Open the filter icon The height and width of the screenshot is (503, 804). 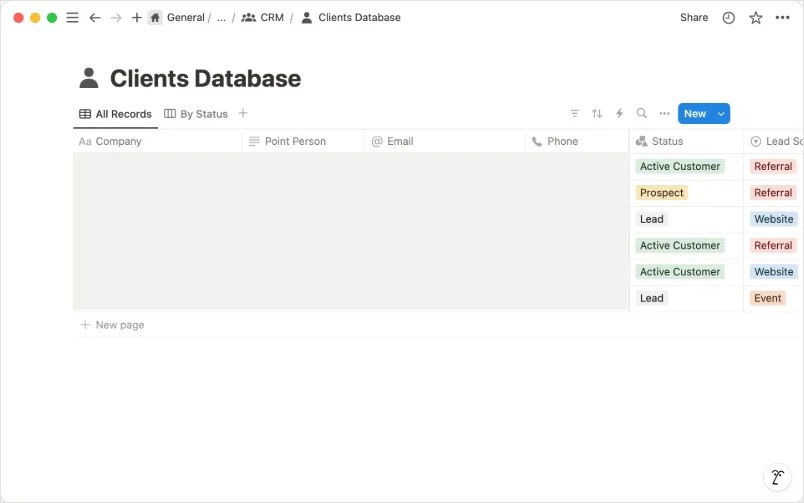pos(574,113)
